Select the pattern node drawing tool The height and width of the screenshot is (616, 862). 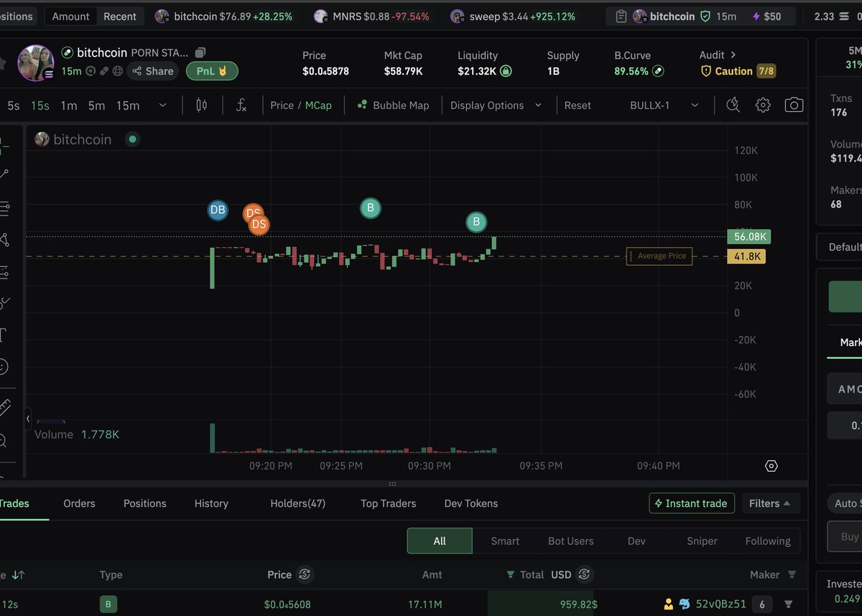click(x=4, y=240)
